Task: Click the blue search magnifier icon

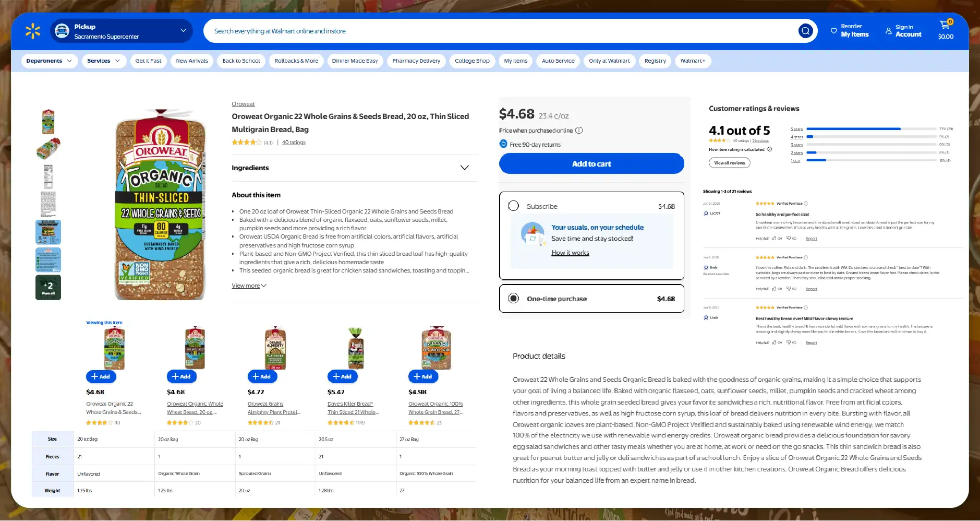Action: coord(805,31)
